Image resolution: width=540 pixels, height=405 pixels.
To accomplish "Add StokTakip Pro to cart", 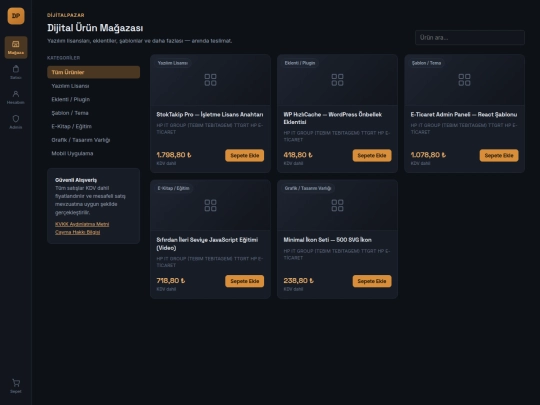I will coord(245,156).
